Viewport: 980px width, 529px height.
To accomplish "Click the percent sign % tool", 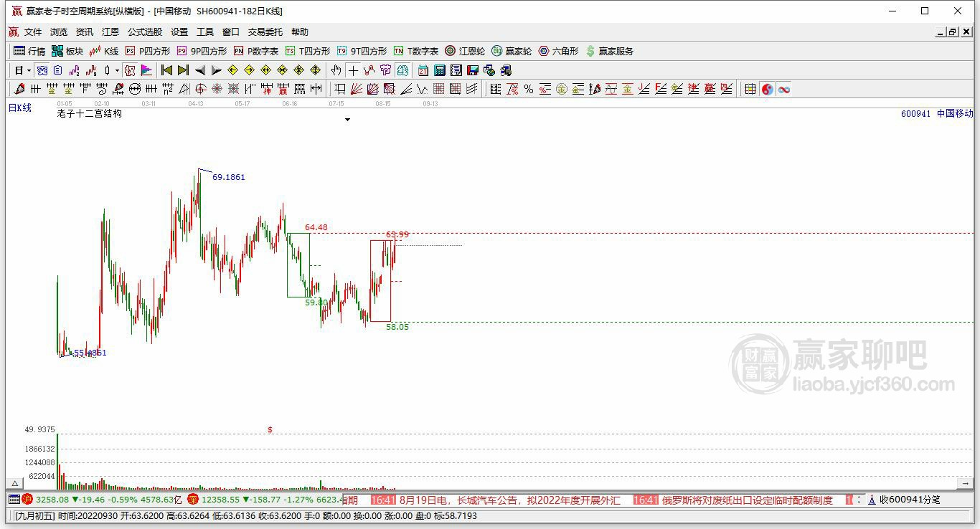I will (x=529, y=89).
